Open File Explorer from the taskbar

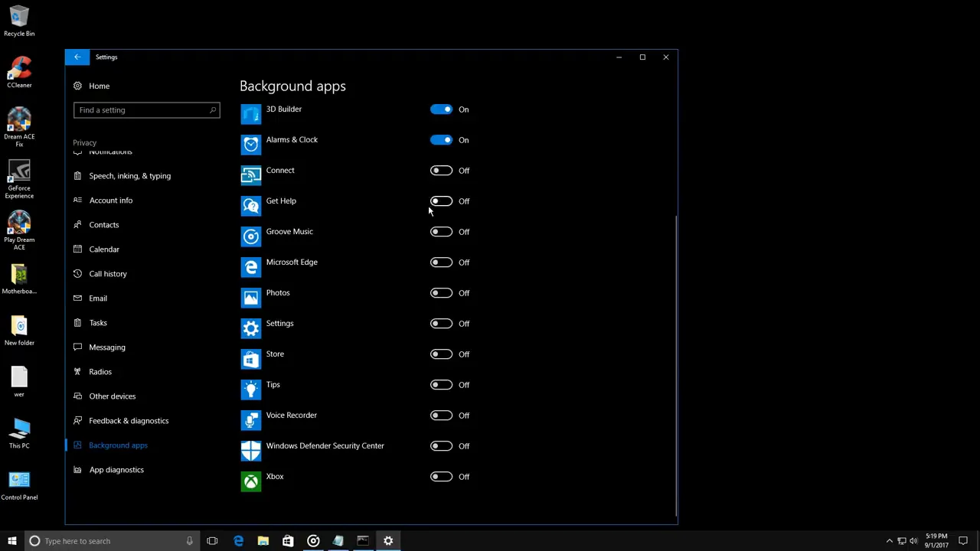(x=263, y=541)
